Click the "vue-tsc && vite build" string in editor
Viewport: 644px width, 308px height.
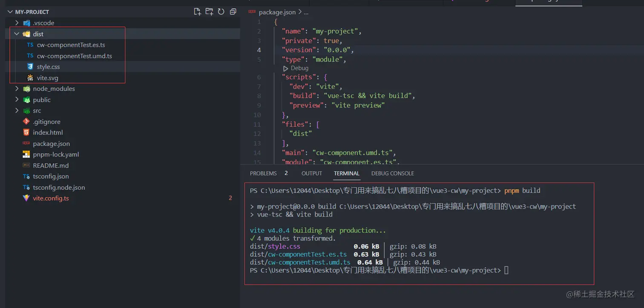(x=368, y=96)
